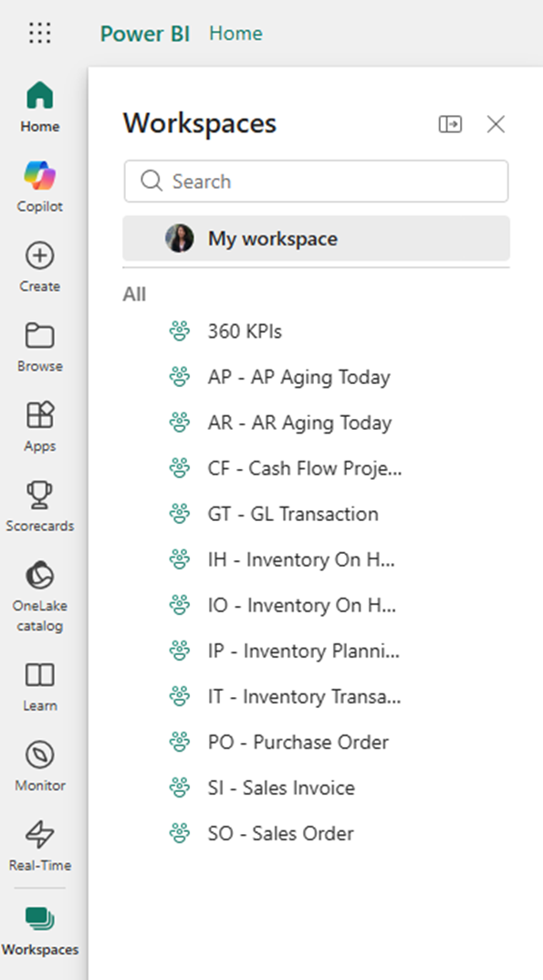Go to the Home breadcrumb link
The height and width of the screenshot is (980, 543).
click(235, 33)
